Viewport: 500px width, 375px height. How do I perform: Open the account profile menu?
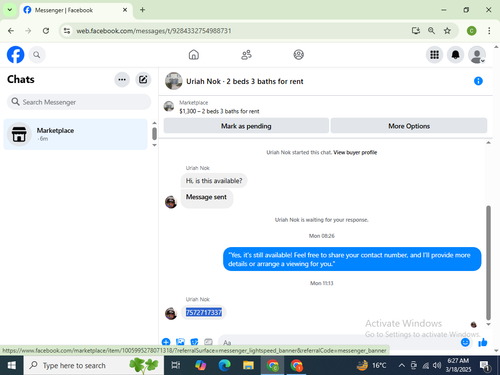coord(477,55)
